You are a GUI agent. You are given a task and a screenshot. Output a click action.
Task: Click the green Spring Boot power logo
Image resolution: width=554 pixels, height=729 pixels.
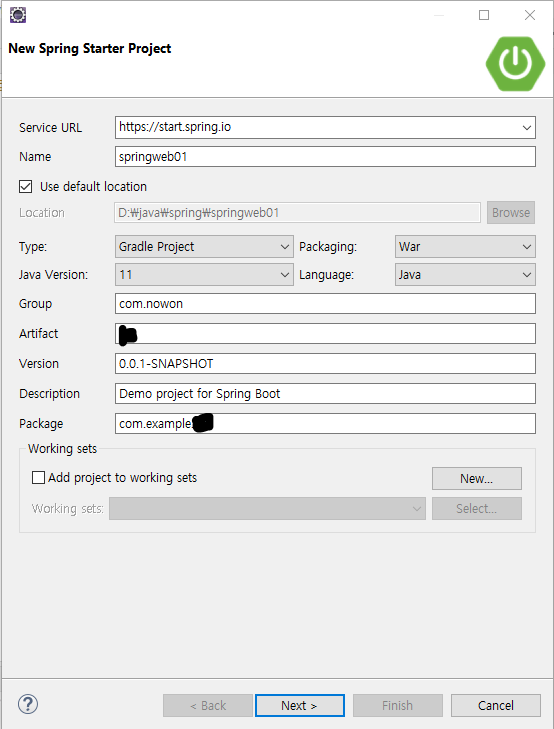click(x=515, y=63)
